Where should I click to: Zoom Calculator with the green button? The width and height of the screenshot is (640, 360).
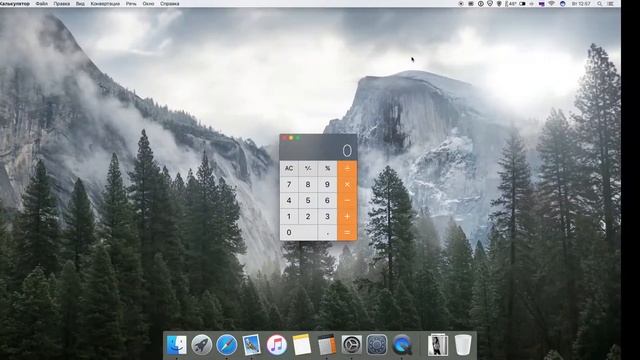point(298,138)
